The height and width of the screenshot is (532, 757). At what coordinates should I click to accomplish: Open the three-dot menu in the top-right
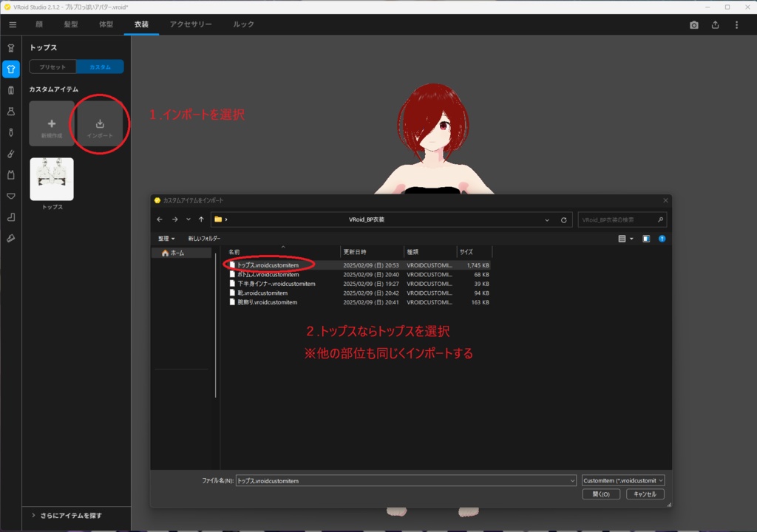(x=736, y=24)
